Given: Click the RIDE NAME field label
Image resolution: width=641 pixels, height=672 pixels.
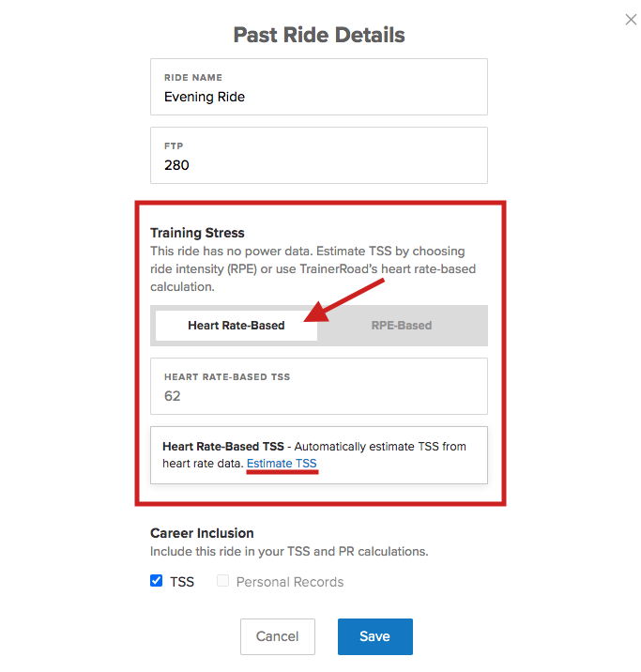Looking at the screenshot, I should (x=193, y=78).
